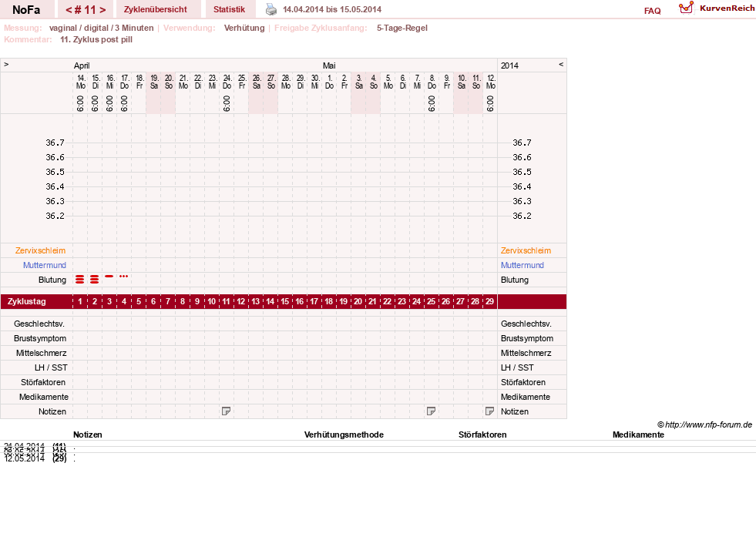The height and width of the screenshot is (557, 756).
Task: Click the 6:00 time on 14. Mo
Action: 80,103
